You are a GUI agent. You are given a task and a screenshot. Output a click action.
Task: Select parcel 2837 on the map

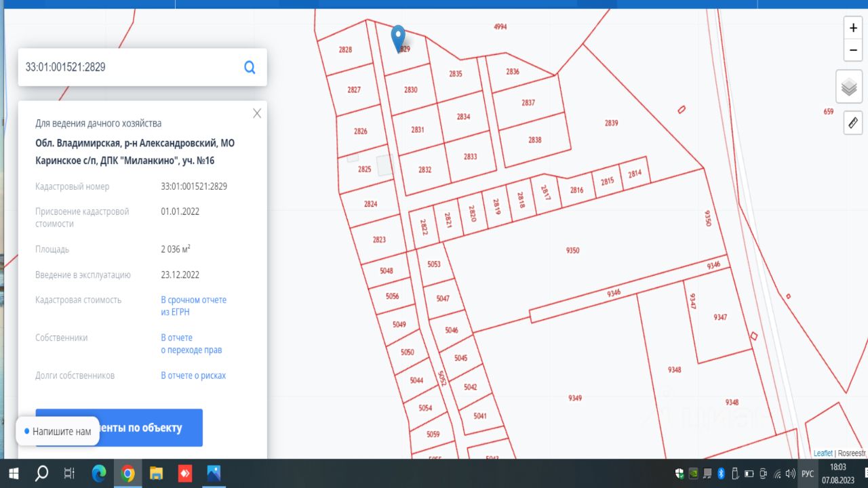(x=528, y=103)
